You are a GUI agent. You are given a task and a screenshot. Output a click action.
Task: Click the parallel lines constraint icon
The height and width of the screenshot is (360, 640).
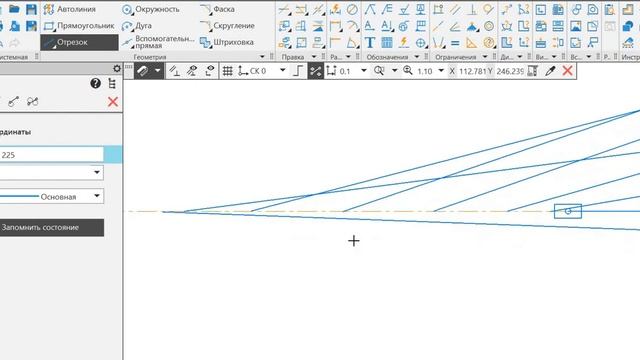tap(455, 9)
